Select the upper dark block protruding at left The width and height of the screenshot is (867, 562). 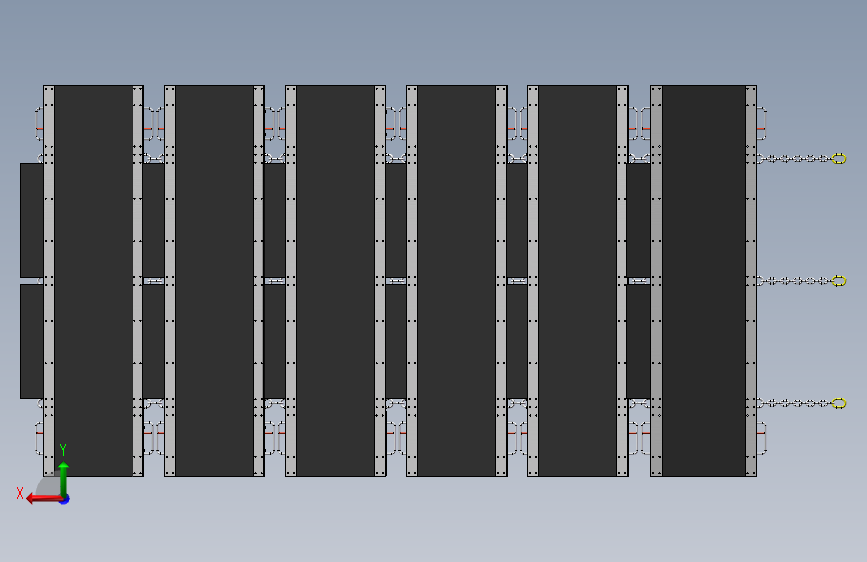[x=32, y=220]
